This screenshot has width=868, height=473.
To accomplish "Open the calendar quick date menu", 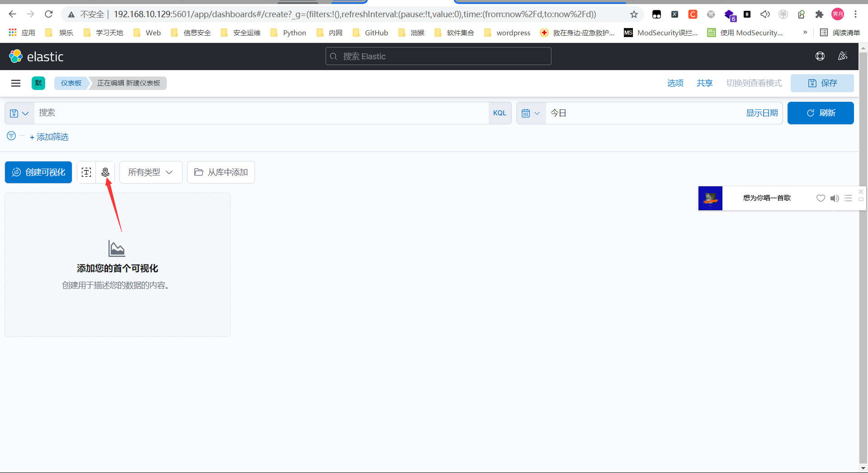I will pyautogui.click(x=531, y=113).
